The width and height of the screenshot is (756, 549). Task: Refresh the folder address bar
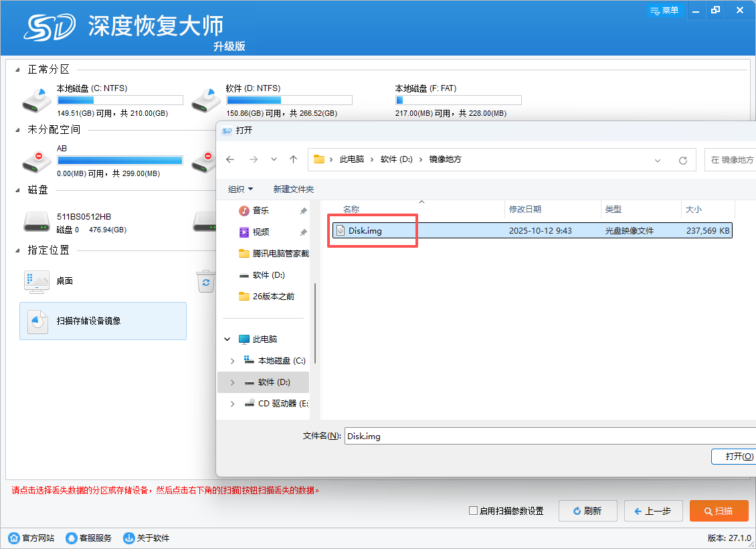(x=683, y=160)
